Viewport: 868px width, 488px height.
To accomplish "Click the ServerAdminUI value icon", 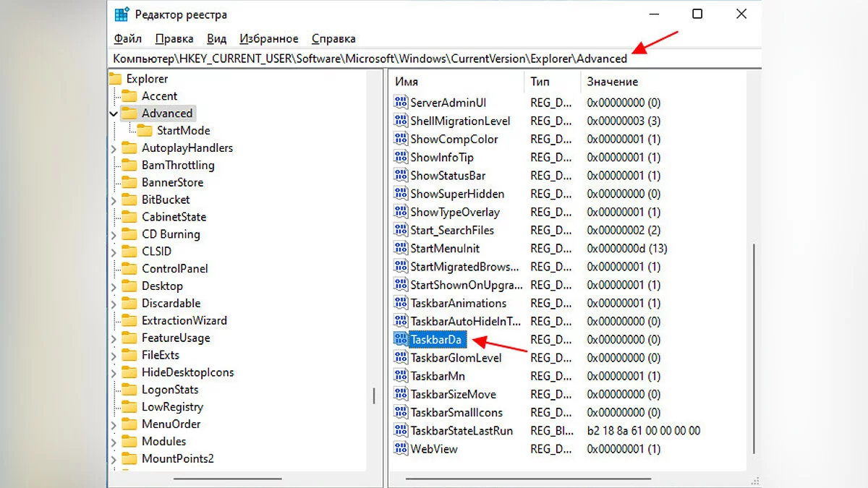I will (401, 103).
